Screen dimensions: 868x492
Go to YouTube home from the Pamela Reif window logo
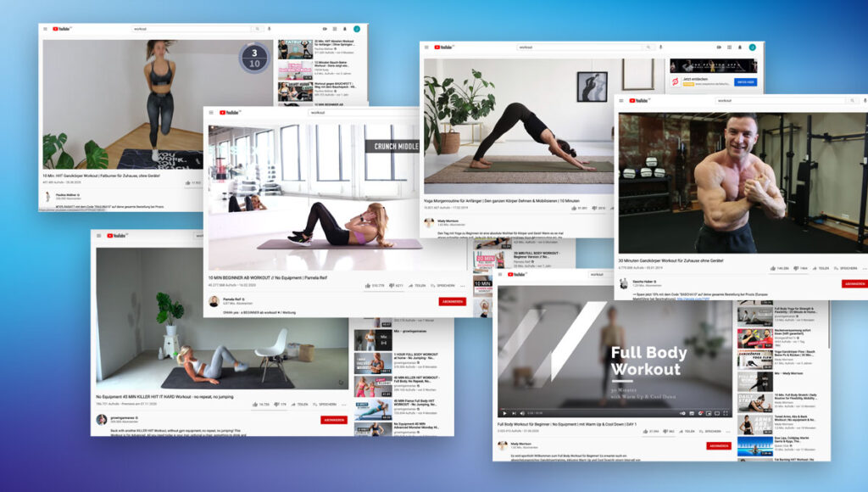[x=230, y=113]
